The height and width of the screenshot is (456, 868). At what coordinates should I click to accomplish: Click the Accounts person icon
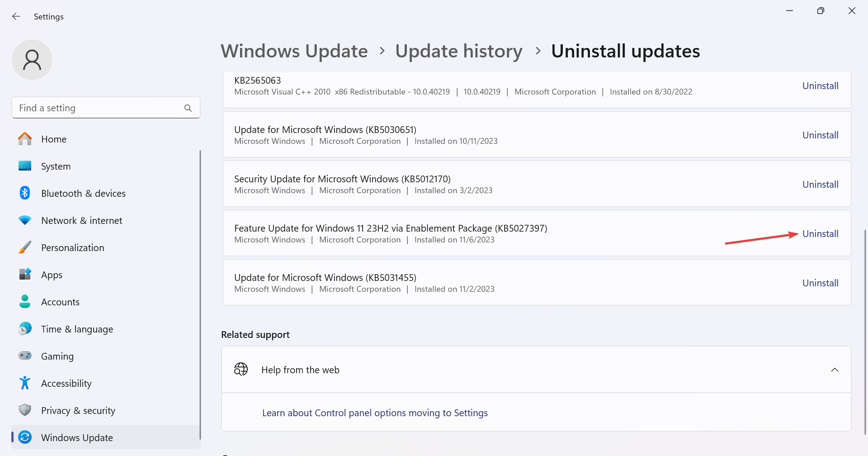click(x=25, y=302)
